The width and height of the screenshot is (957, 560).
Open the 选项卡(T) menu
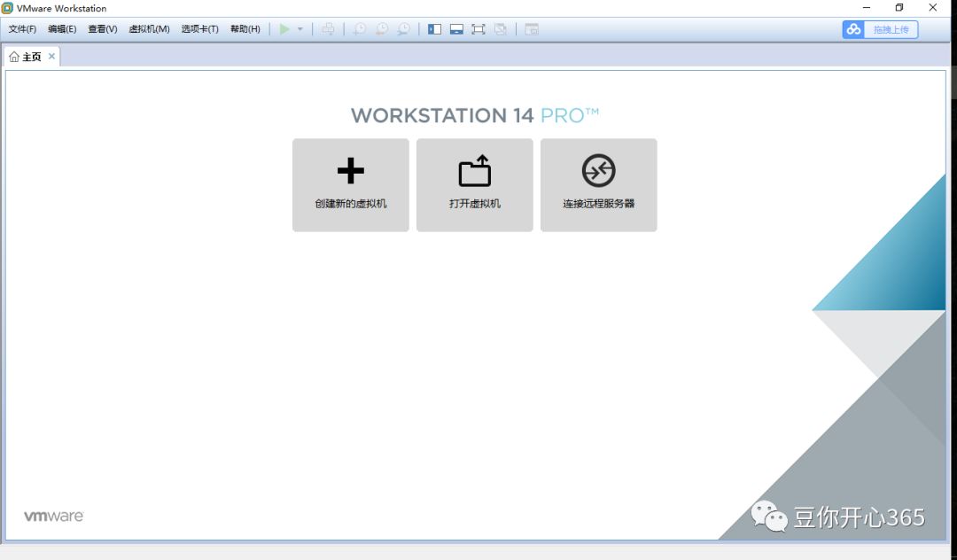[199, 29]
